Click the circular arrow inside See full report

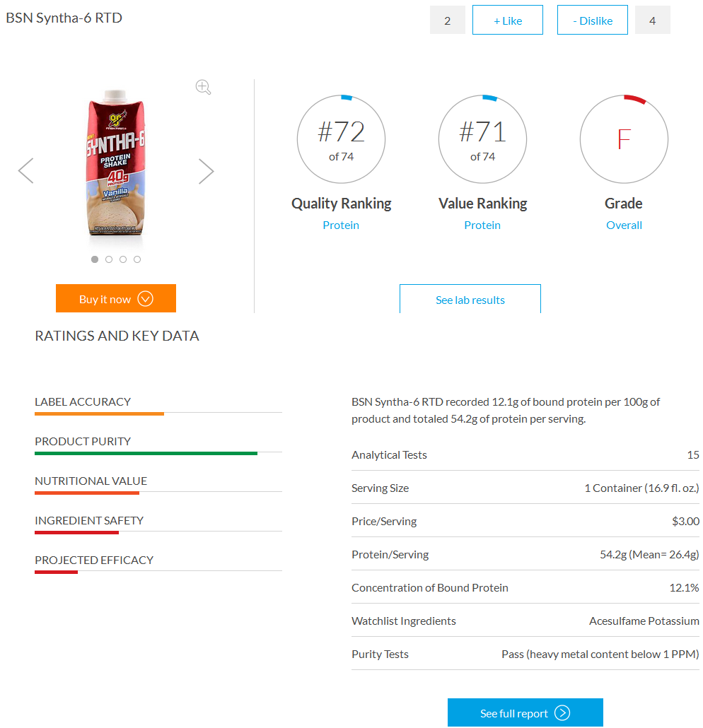click(x=561, y=712)
